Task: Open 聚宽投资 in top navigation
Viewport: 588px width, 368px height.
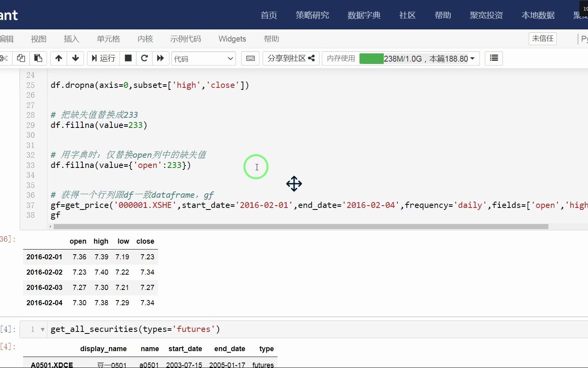Action: coord(486,15)
